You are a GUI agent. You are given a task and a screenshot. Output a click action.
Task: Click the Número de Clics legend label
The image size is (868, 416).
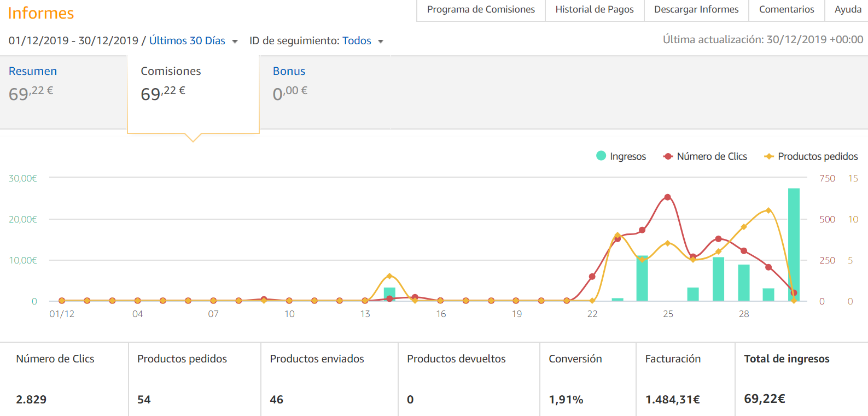point(712,156)
